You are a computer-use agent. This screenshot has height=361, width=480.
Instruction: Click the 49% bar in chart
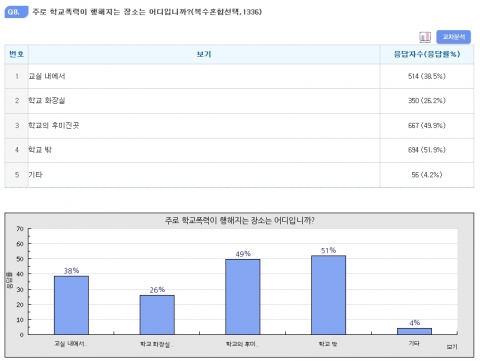(x=243, y=297)
